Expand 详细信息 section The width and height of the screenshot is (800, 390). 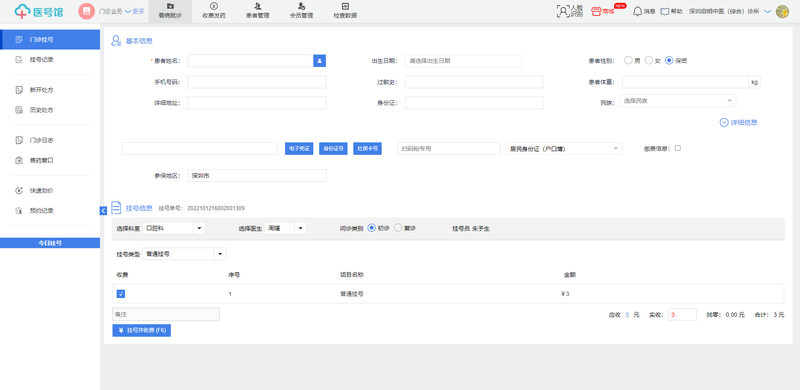(x=738, y=123)
